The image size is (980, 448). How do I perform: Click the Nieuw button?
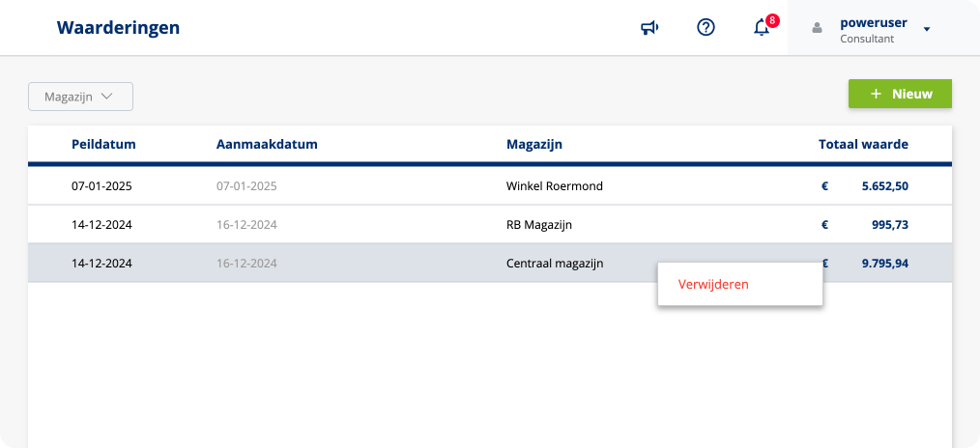pyautogui.click(x=900, y=94)
